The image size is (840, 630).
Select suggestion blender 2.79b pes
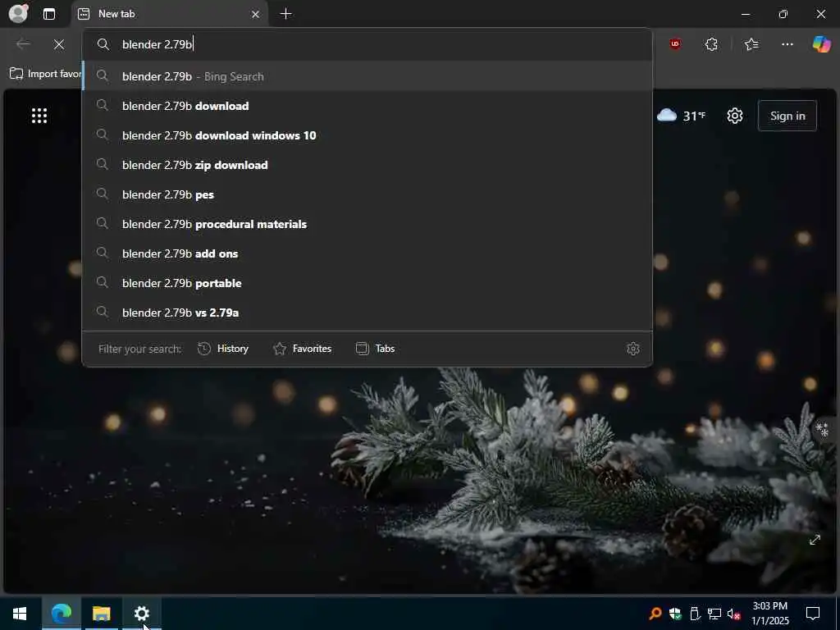[x=367, y=194]
